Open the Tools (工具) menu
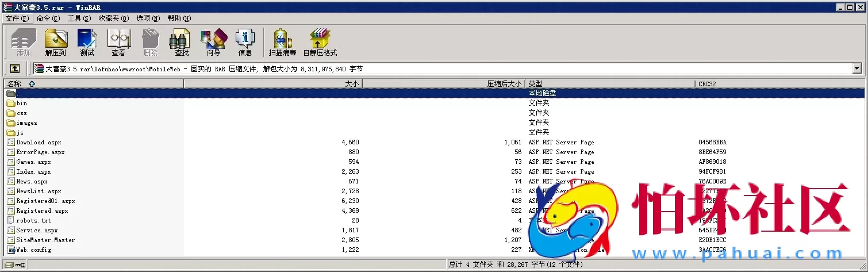Image resolution: width=868 pixels, height=272 pixels. pos(79,18)
